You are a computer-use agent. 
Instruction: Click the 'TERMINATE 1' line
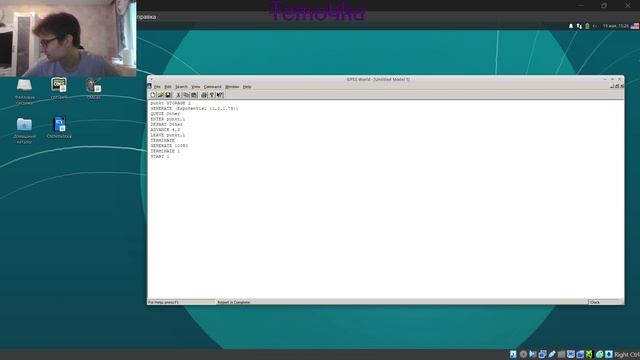(165, 151)
